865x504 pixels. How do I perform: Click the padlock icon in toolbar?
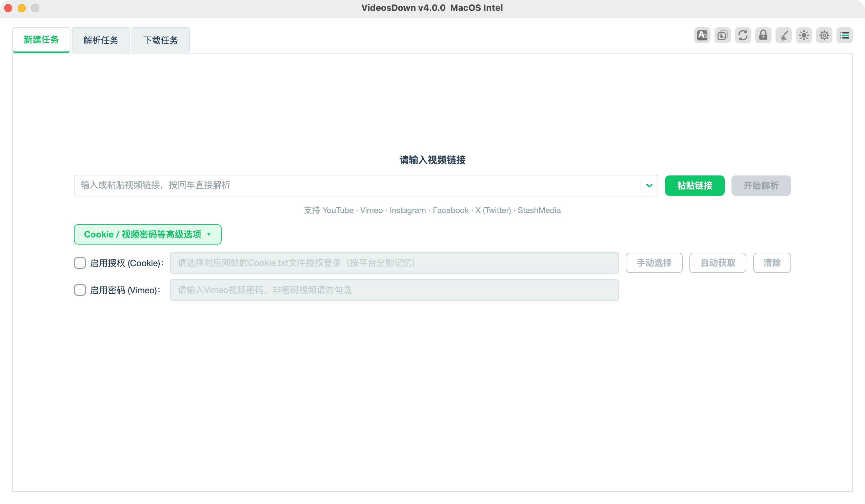(763, 35)
